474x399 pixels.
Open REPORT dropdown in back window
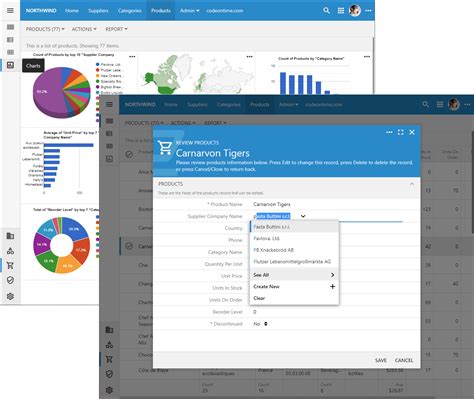coord(116,29)
